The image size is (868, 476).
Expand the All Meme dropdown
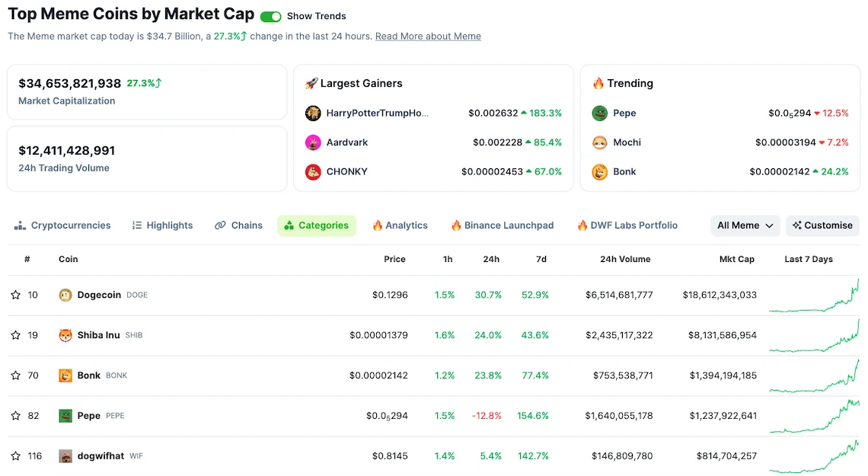[745, 226]
